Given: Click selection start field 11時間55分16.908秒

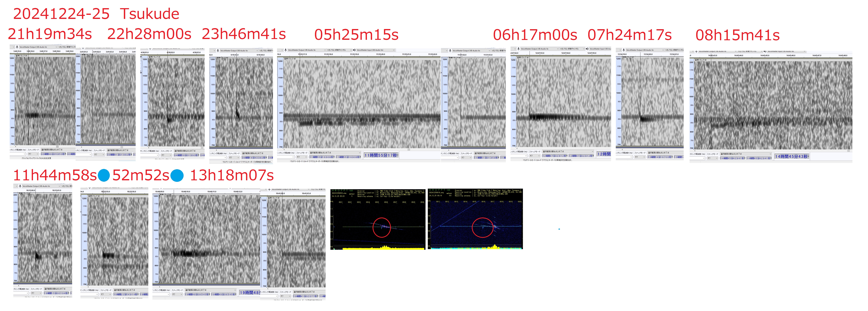Looking at the screenshot, I should point(322,157).
